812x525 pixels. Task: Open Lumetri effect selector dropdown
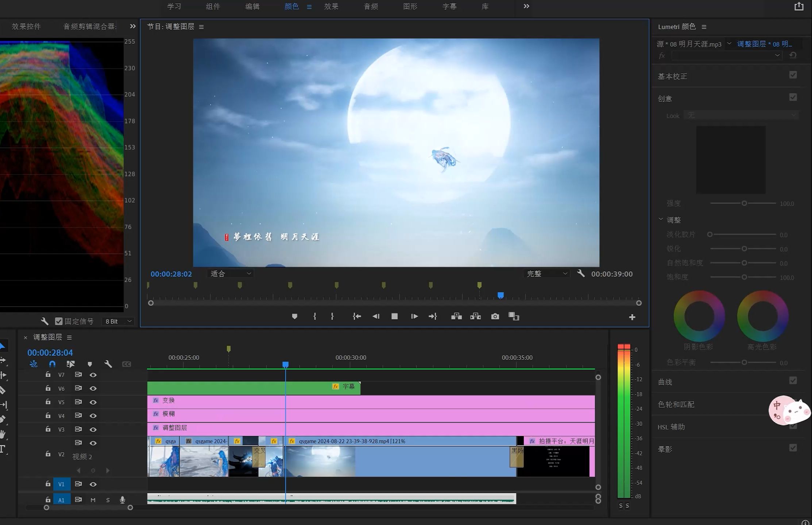click(727, 55)
